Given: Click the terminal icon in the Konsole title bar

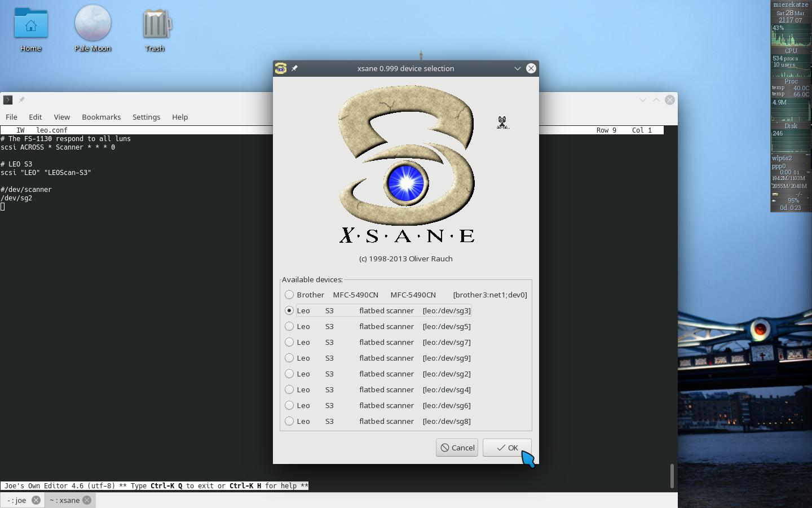Looking at the screenshot, I should click(x=7, y=100).
